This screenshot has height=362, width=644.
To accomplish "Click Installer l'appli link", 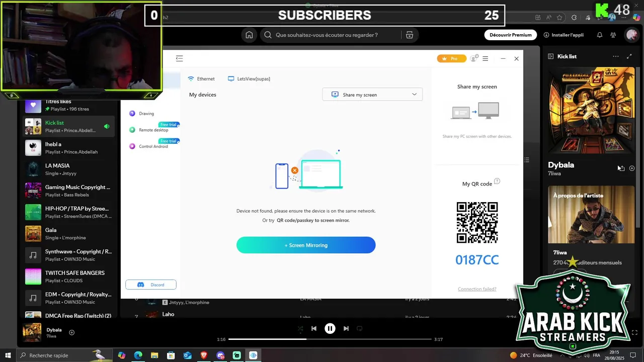I will click(x=563, y=35).
